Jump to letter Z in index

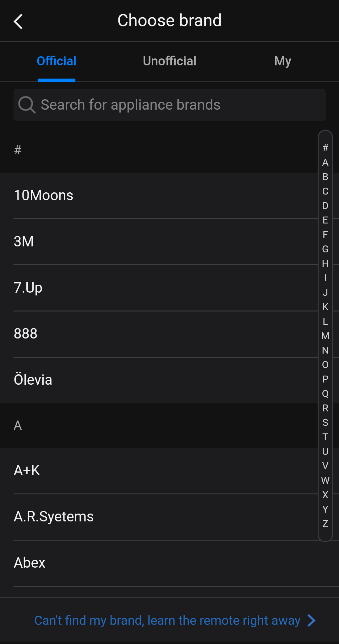pos(325,524)
